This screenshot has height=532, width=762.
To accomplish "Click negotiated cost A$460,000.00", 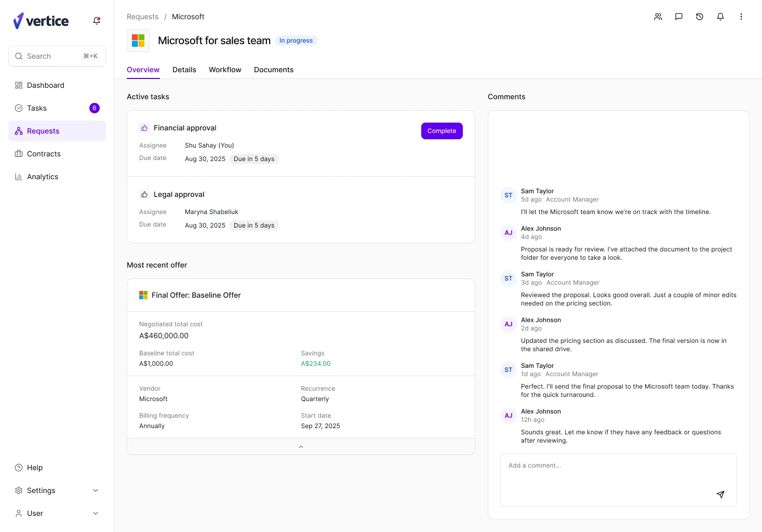I will tap(164, 336).
